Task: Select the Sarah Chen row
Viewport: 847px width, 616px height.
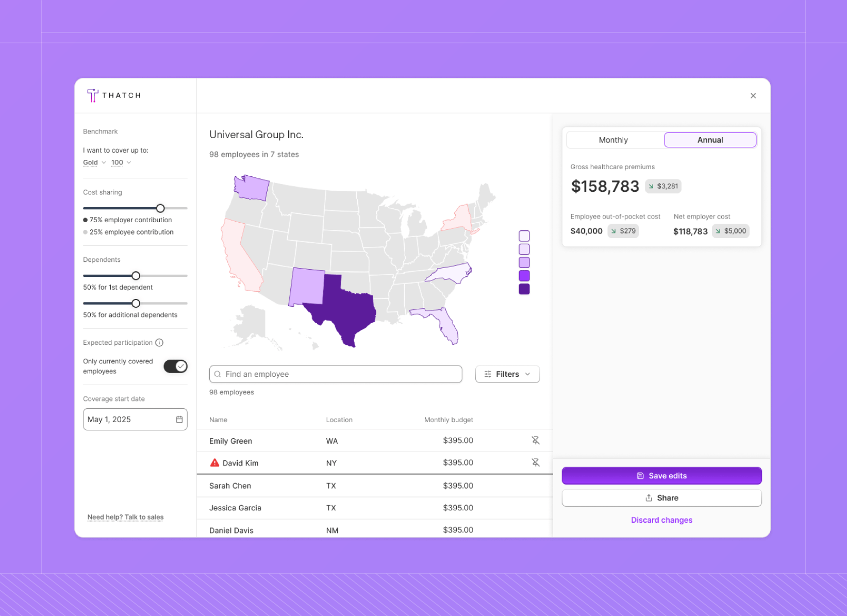Action: pyautogui.click(x=375, y=486)
